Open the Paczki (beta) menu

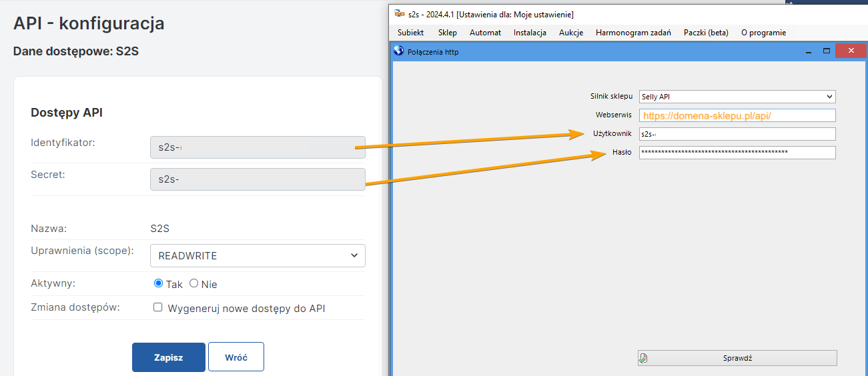click(706, 33)
